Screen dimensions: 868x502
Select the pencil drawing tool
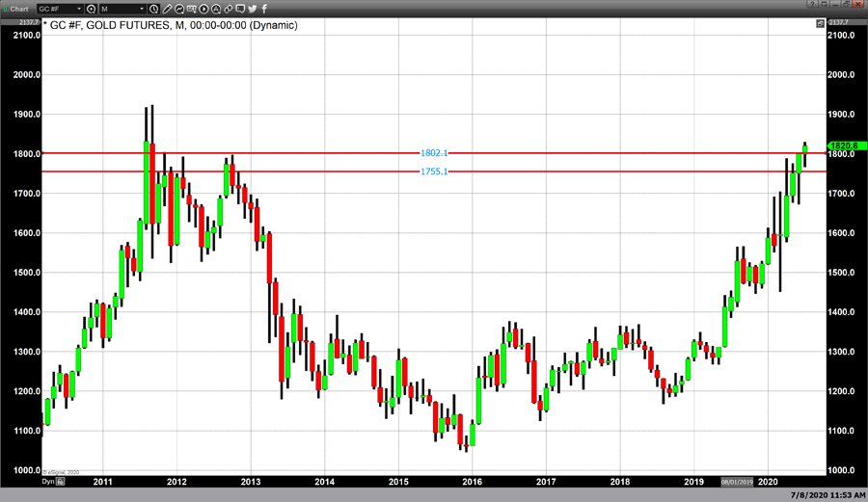(x=168, y=9)
